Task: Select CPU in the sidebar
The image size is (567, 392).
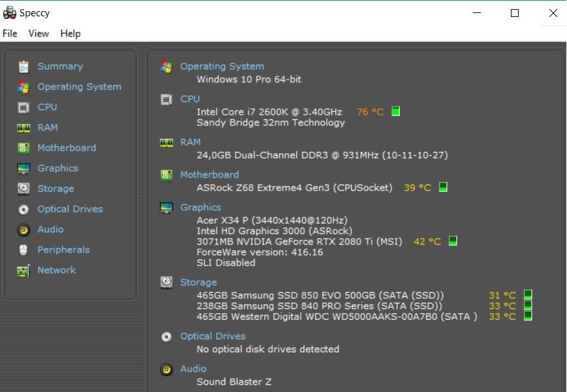Action: click(x=47, y=107)
